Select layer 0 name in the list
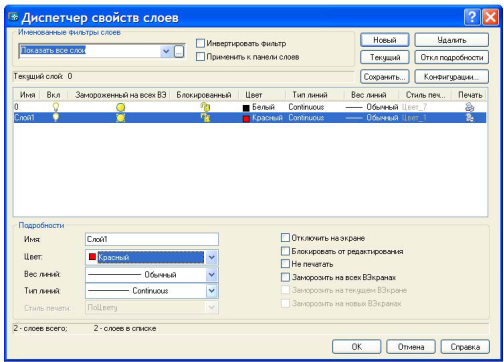Viewport: 504px width, 362px height. [x=16, y=107]
